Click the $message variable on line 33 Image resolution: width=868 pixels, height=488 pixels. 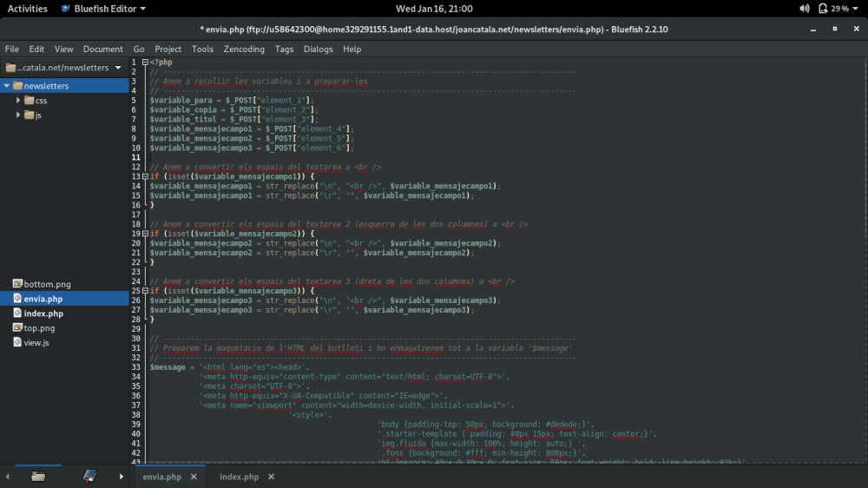tap(168, 366)
